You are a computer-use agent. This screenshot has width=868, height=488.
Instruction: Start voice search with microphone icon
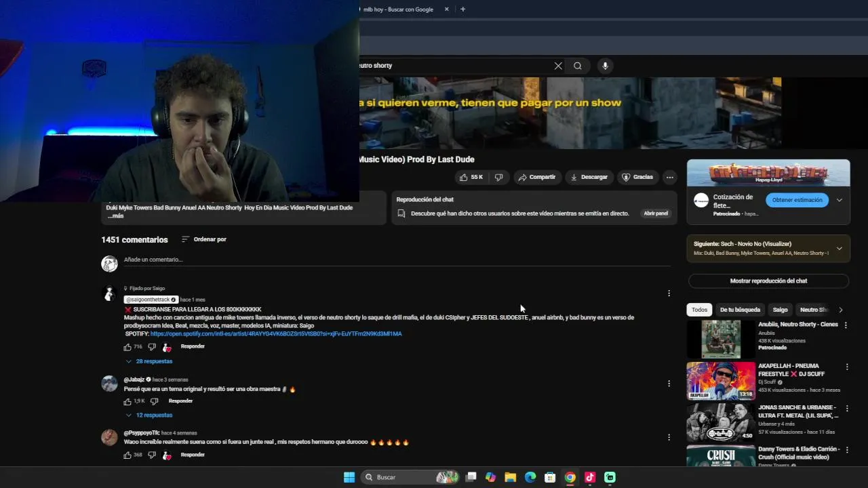coord(605,66)
